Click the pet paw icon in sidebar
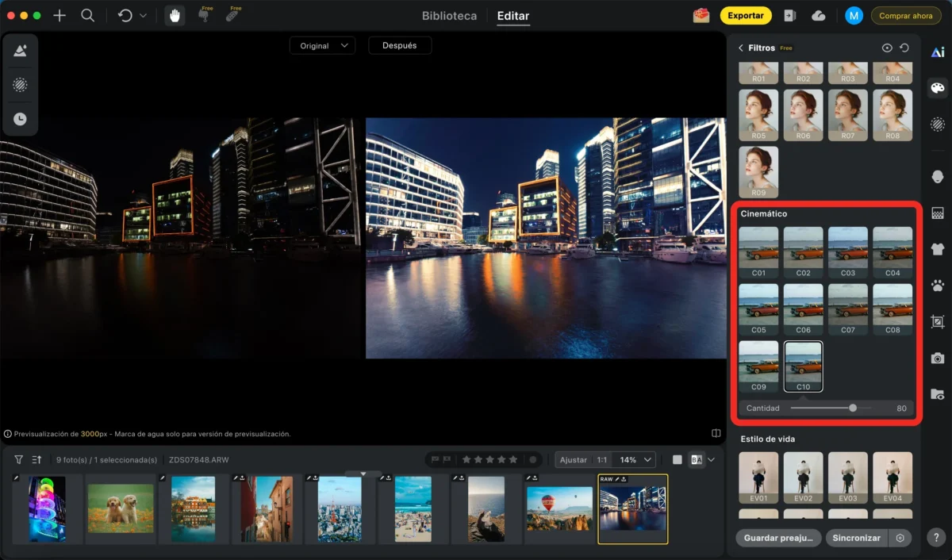952x560 pixels. pyautogui.click(x=938, y=286)
